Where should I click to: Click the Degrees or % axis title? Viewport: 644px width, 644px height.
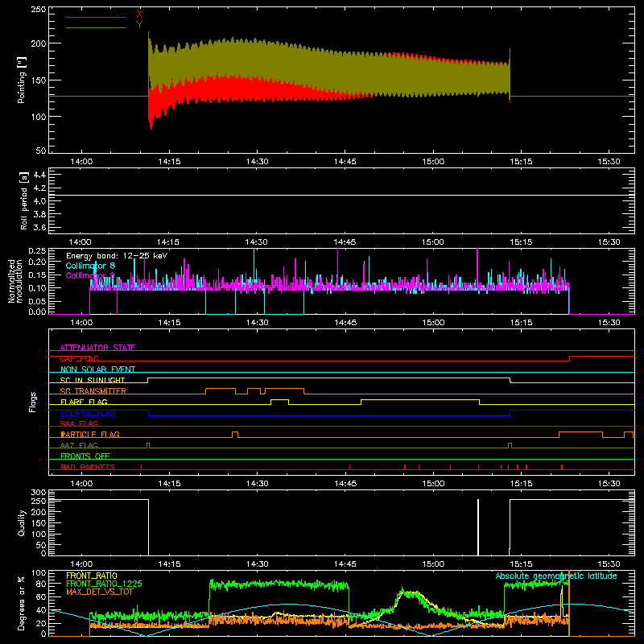coord(21,603)
